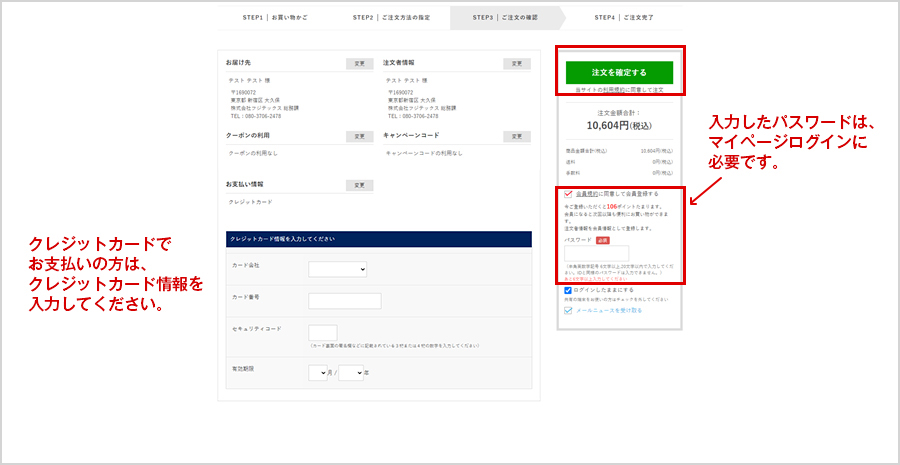Click 変更 button for キャンペーンコード
Image resolution: width=900 pixels, height=465 pixels.
click(516, 136)
